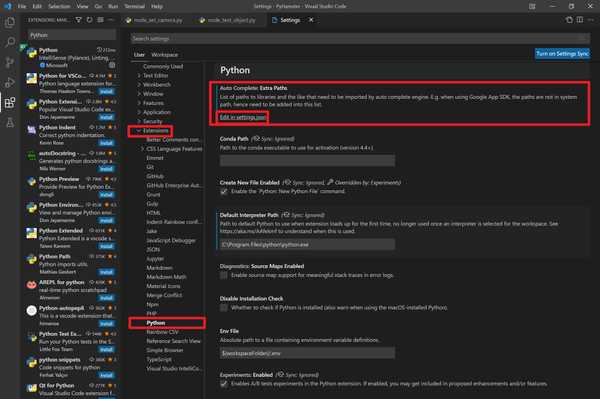The height and width of the screenshot is (399, 600).
Task: Click the Search settings input field
Action: point(355,39)
